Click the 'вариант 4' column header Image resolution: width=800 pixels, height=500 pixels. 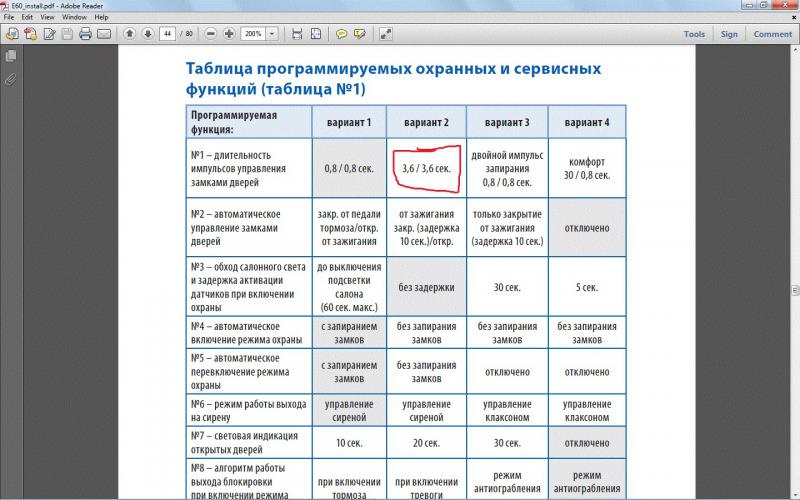(x=587, y=122)
